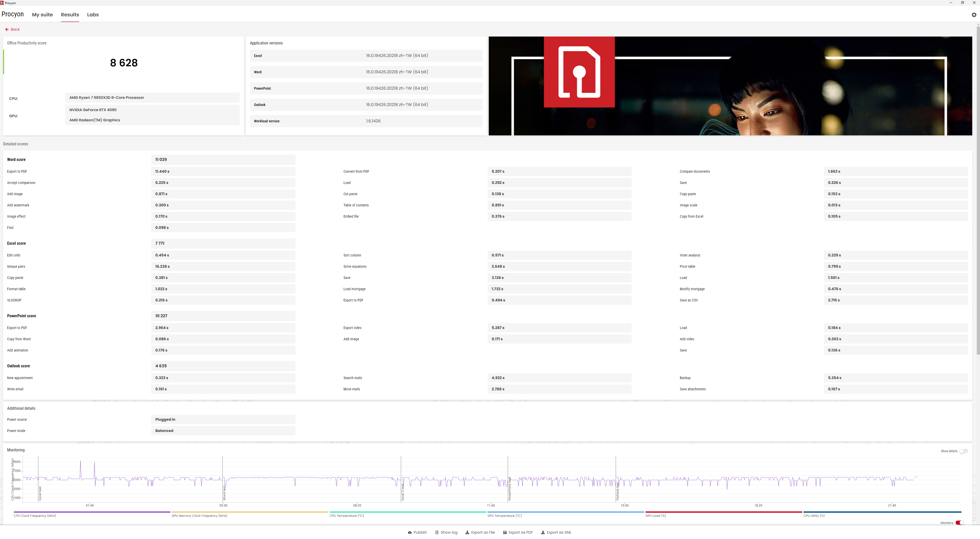Viewport: 980px width, 539px height.
Task: Select the Results tab
Action: coord(70,15)
